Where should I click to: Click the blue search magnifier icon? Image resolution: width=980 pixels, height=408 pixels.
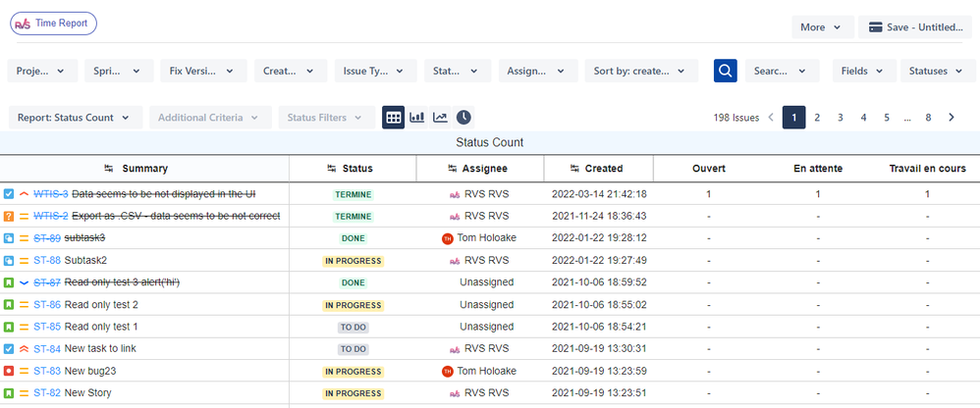click(726, 72)
